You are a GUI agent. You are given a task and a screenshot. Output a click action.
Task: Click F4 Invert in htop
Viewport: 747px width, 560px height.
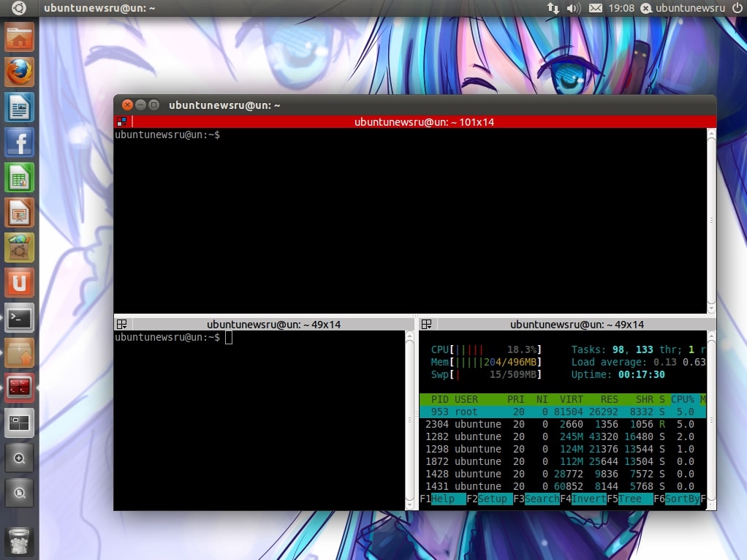click(583, 499)
